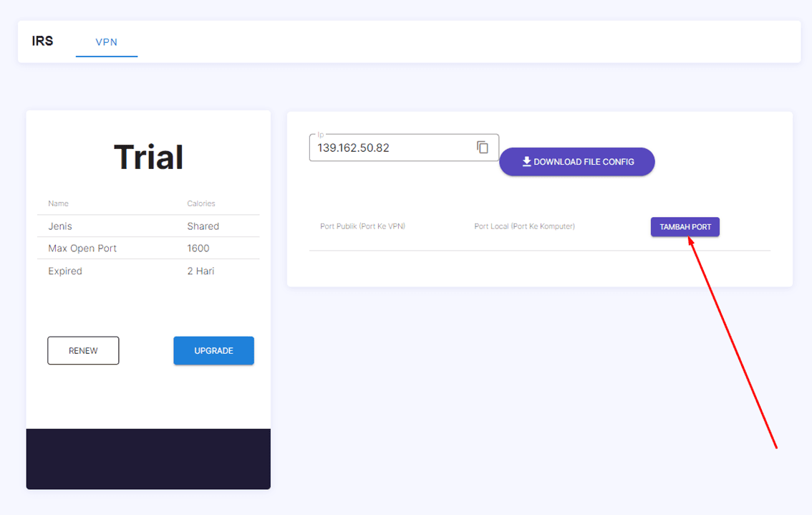
Task: Copy the IP address using copy icon
Action: coord(483,147)
